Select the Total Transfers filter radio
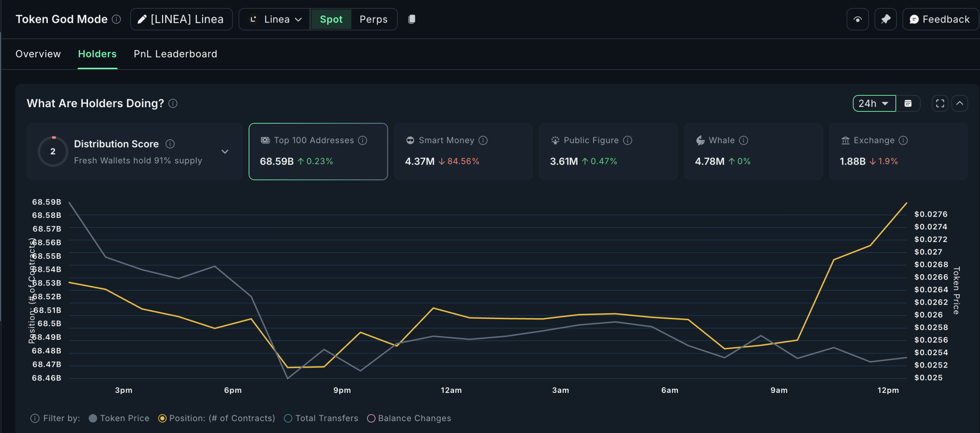 click(x=288, y=418)
